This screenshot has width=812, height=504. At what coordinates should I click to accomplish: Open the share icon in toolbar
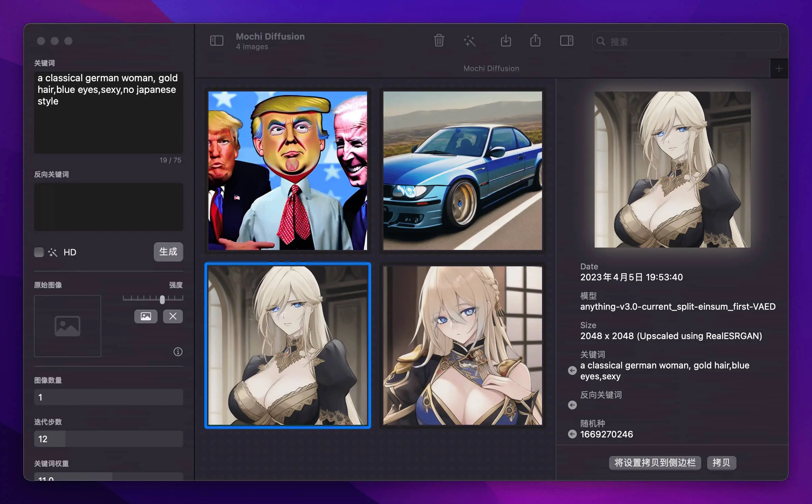coord(535,41)
